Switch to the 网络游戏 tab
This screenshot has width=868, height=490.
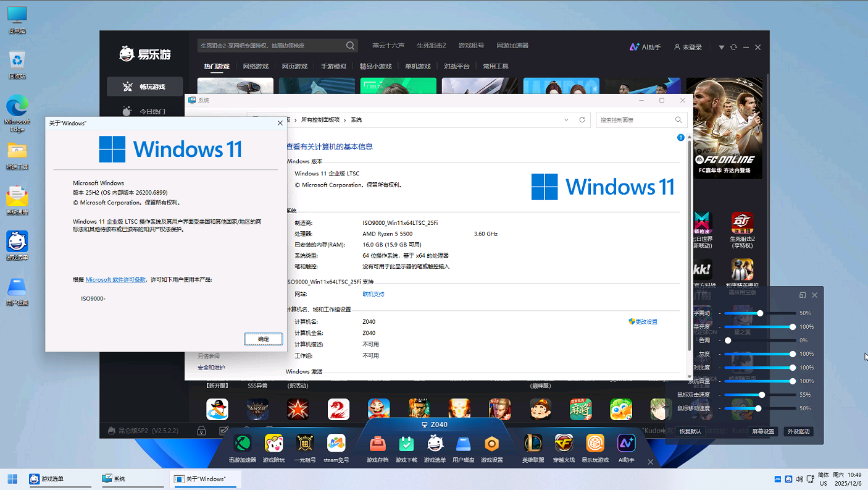tap(257, 66)
